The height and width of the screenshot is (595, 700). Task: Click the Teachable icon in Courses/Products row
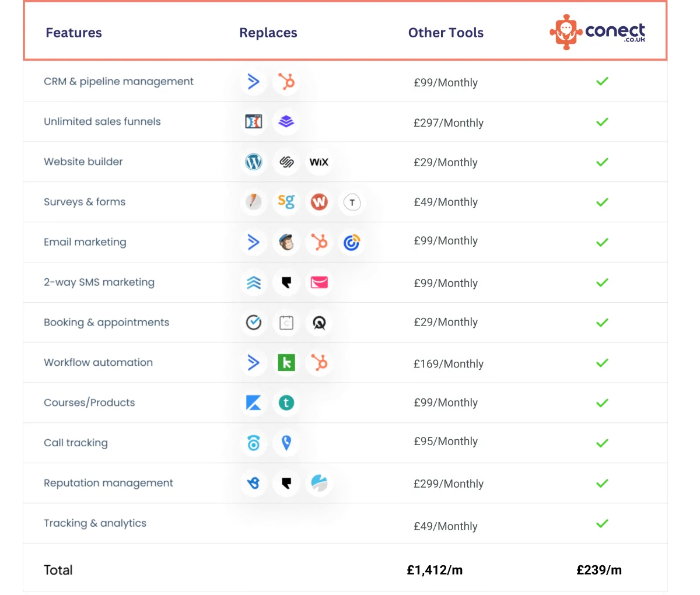[286, 402]
